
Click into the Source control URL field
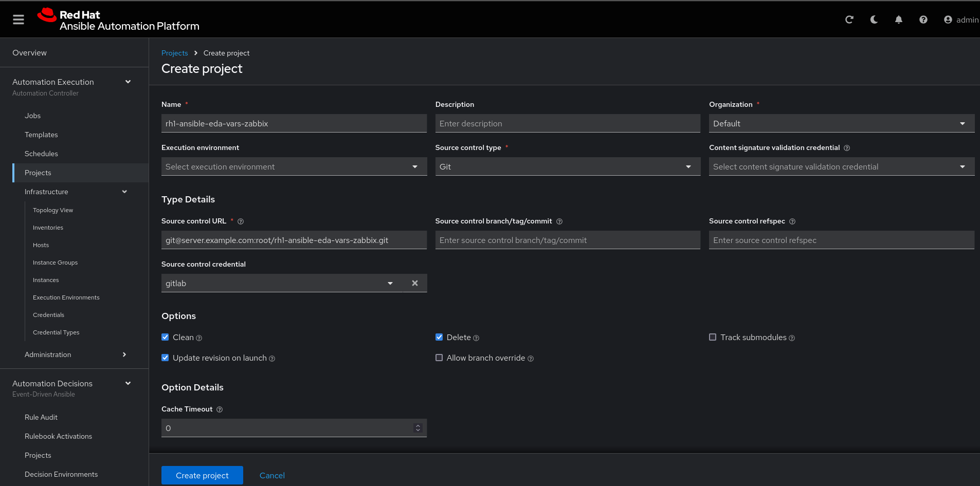pos(294,240)
